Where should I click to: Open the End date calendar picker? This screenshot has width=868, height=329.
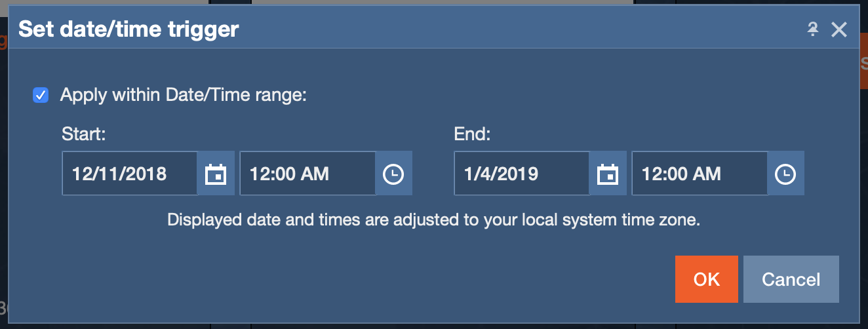coord(608,174)
